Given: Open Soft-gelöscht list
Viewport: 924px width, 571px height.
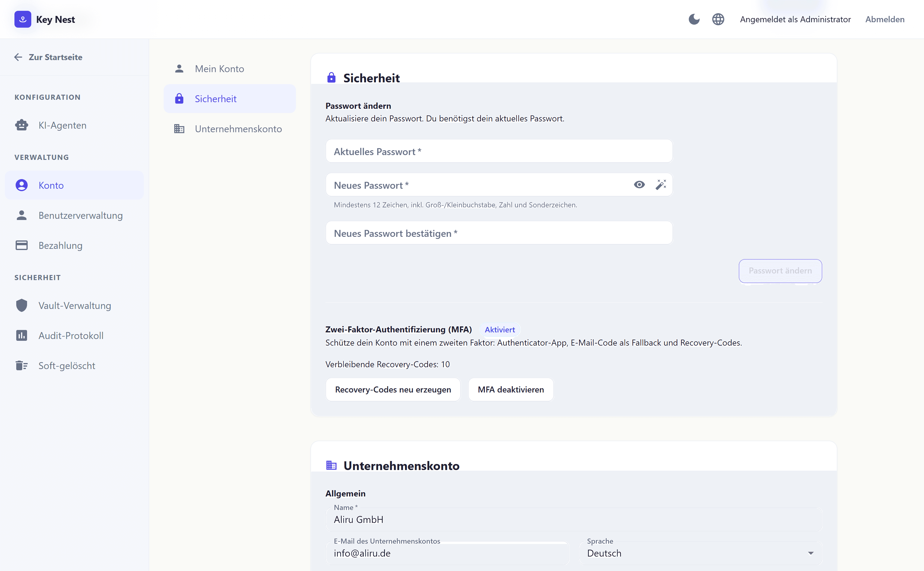Looking at the screenshot, I should click(75, 365).
